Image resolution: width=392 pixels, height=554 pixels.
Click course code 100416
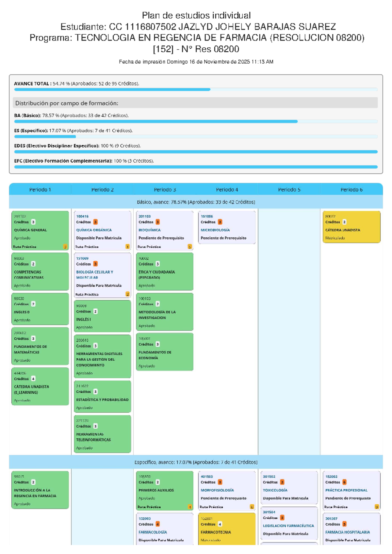(x=82, y=216)
